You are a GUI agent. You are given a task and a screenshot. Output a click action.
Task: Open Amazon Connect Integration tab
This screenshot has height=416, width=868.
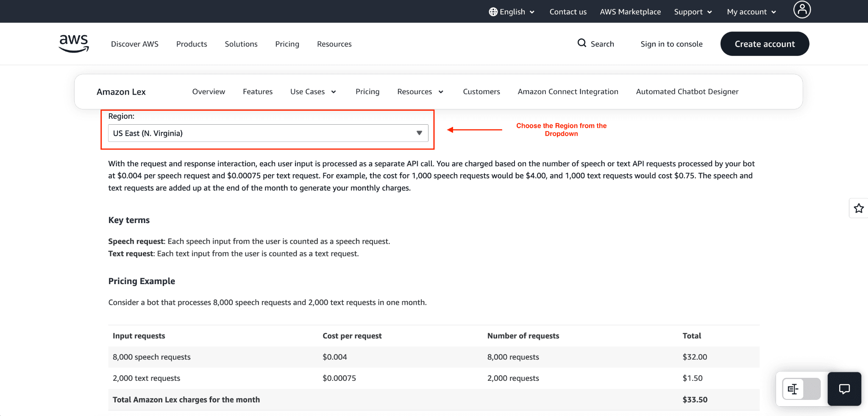click(x=568, y=92)
